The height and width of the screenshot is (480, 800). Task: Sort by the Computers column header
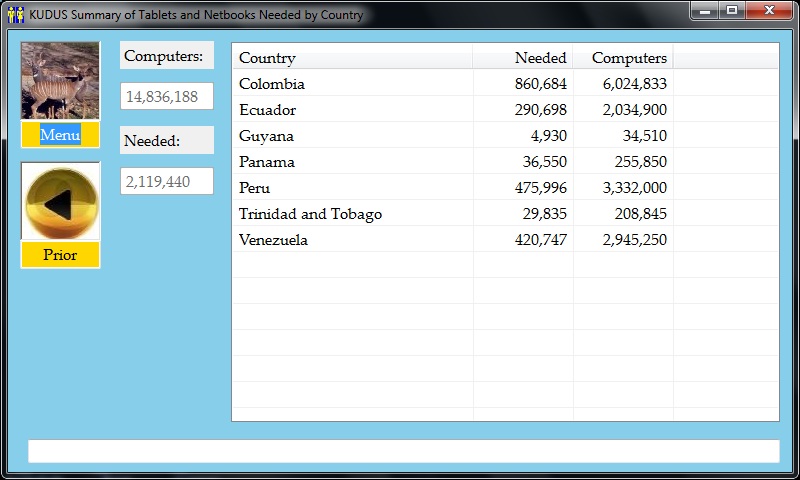[x=623, y=57]
